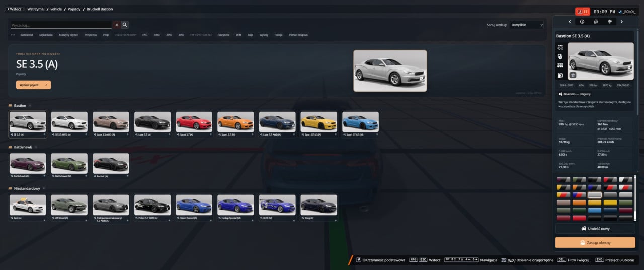The height and width of the screenshot is (270, 644).
Task: Select the Luxe 5.7 AWD (A) thumbnail
Action: point(277,121)
